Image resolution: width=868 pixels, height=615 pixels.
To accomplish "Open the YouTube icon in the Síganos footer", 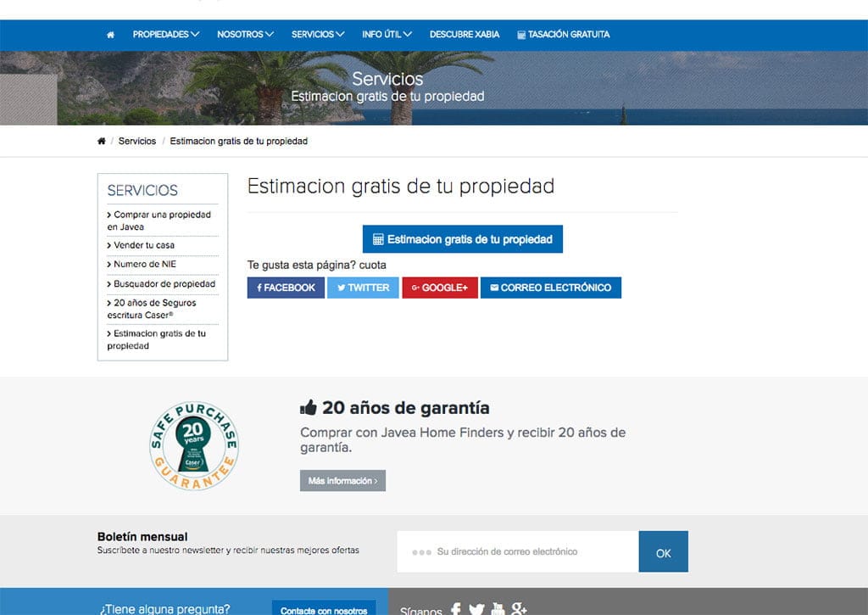I will 497,609.
